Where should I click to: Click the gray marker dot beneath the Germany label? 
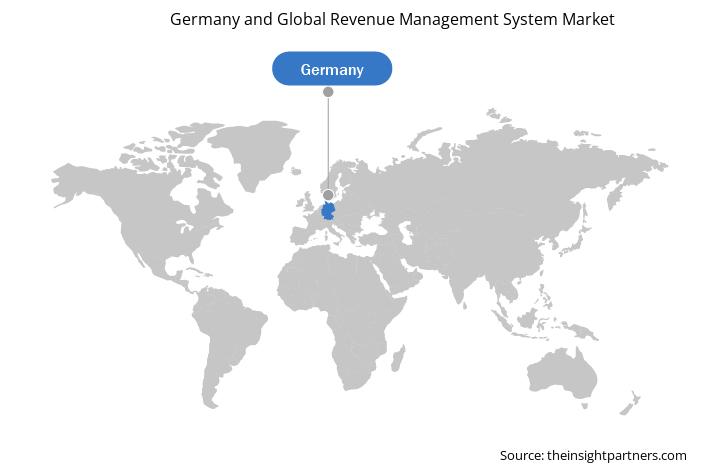tap(328, 92)
